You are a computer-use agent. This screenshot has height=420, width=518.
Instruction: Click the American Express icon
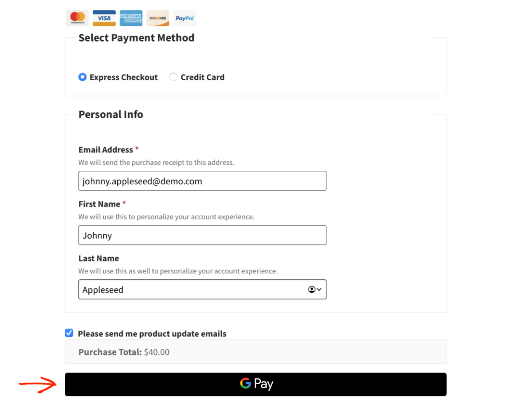pyautogui.click(x=131, y=18)
